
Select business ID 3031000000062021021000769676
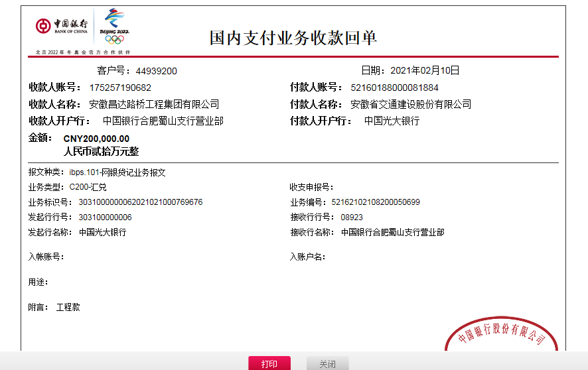tap(141, 202)
